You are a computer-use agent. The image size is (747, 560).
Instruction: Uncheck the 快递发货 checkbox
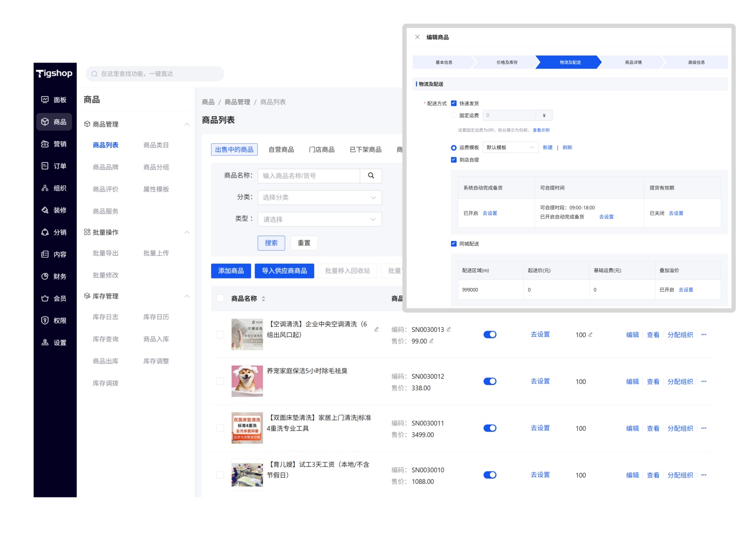point(453,104)
